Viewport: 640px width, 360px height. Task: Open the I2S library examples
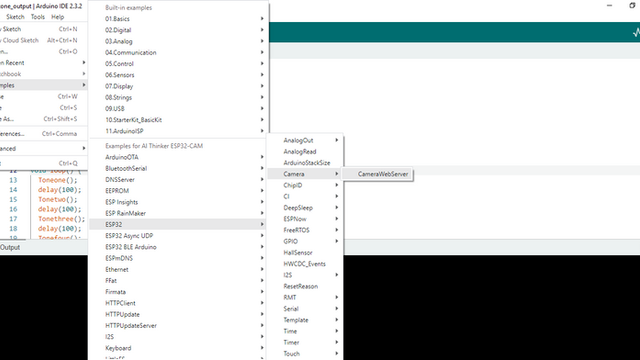[x=178, y=337]
